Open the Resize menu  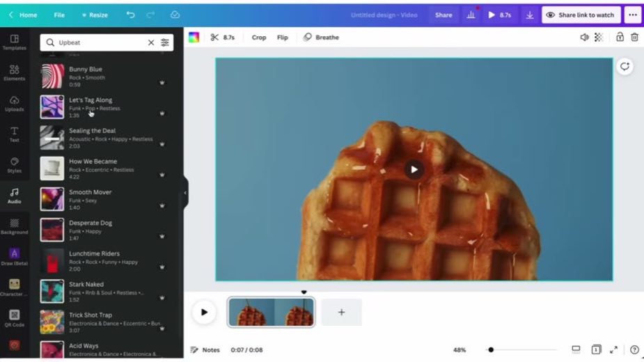(x=95, y=15)
